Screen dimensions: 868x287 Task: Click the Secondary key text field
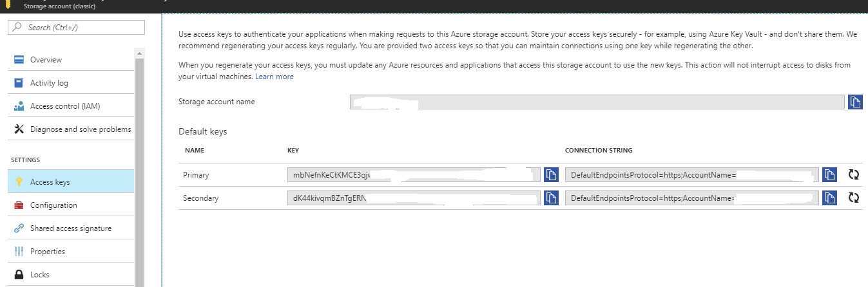pos(414,198)
